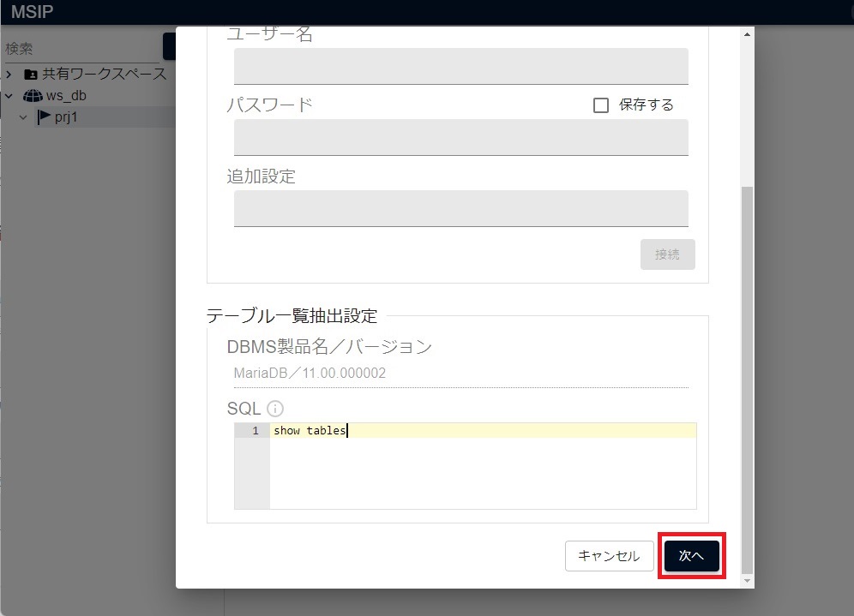Click the 追加設定 input field
This screenshot has width=854, height=616.
460,208
